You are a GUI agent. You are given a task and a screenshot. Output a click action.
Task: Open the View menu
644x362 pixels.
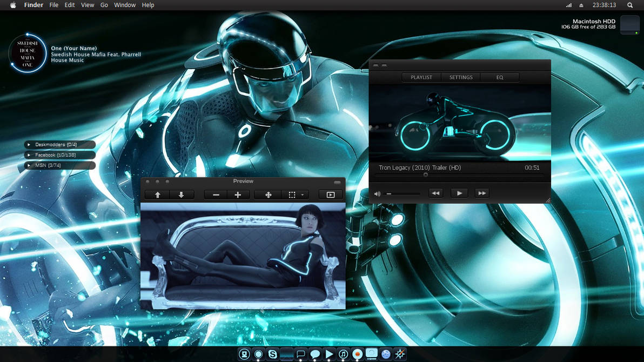pyautogui.click(x=87, y=5)
